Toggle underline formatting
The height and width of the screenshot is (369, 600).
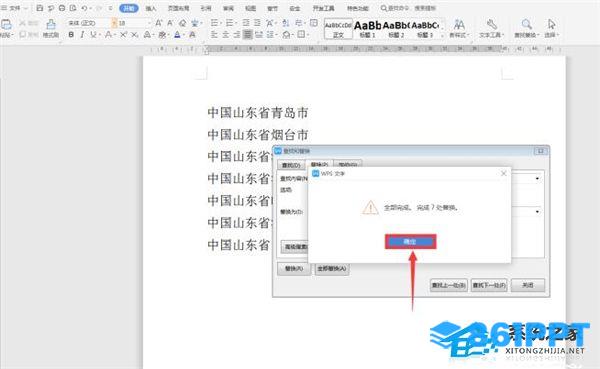(x=93, y=35)
